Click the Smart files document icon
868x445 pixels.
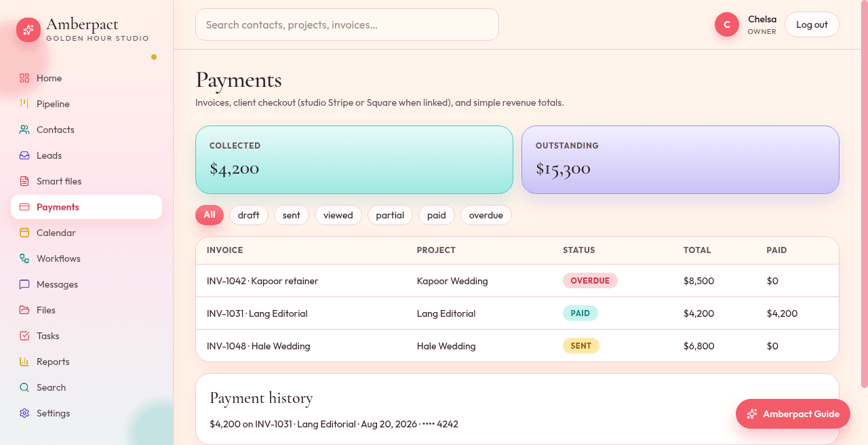coord(24,181)
